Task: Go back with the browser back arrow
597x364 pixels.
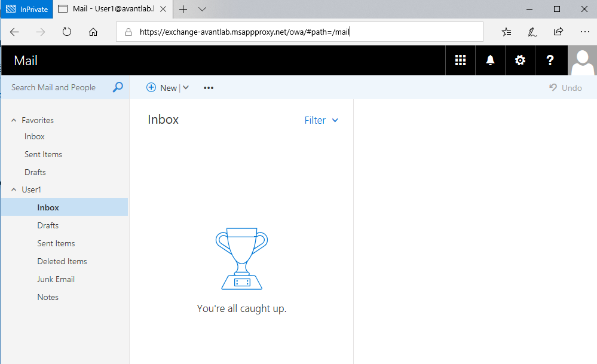Action: click(x=14, y=32)
